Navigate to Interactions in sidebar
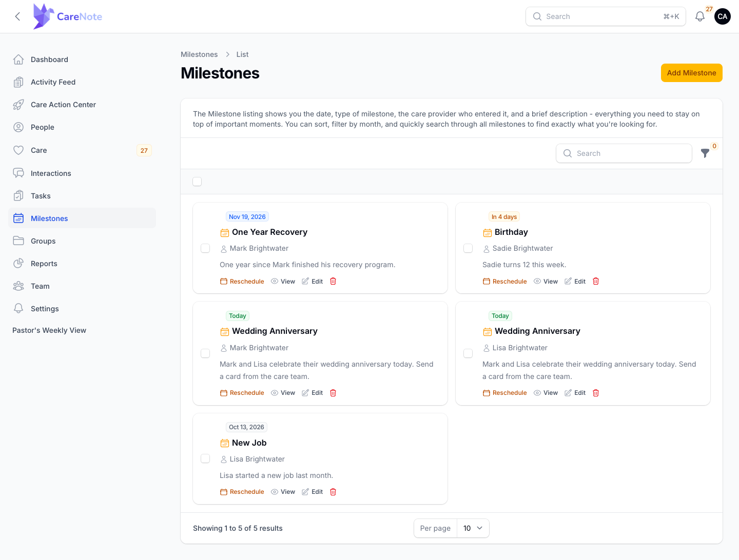The image size is (739, 560). (x=82, y=173)
